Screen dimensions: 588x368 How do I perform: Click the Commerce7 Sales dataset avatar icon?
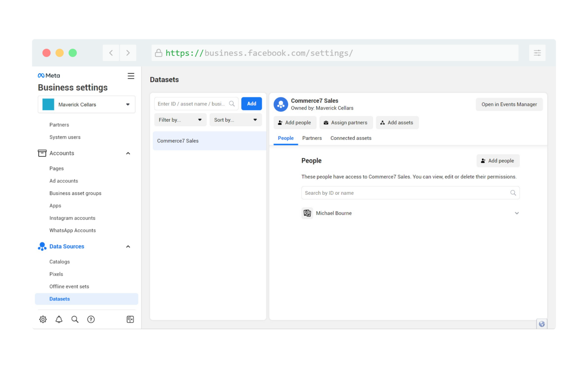(281, 105)
